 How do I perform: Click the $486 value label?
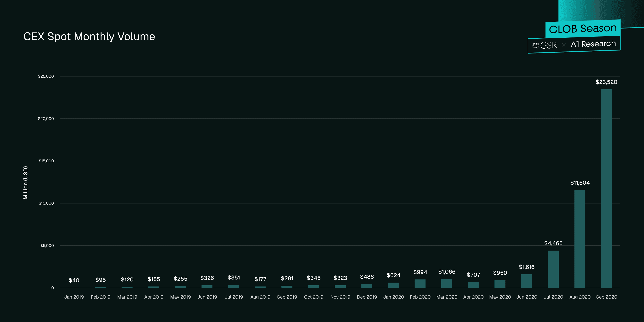(367, 277)
